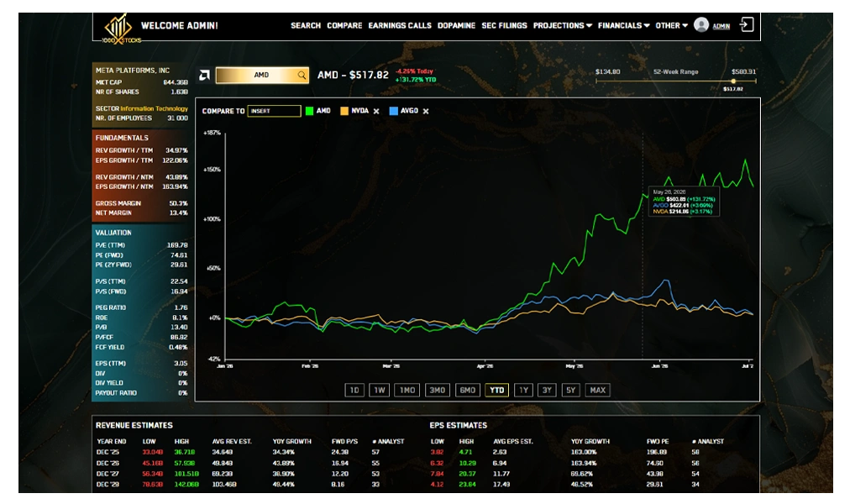
Task: Select the 1W chart range
Action: [380, 391]
